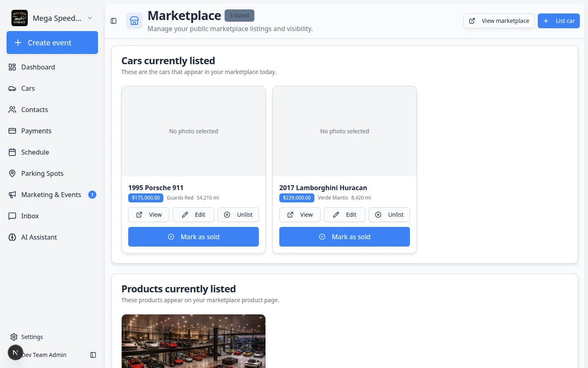Open AI Assistant in the sidebar
588x368 pixels.
(52, 237)
